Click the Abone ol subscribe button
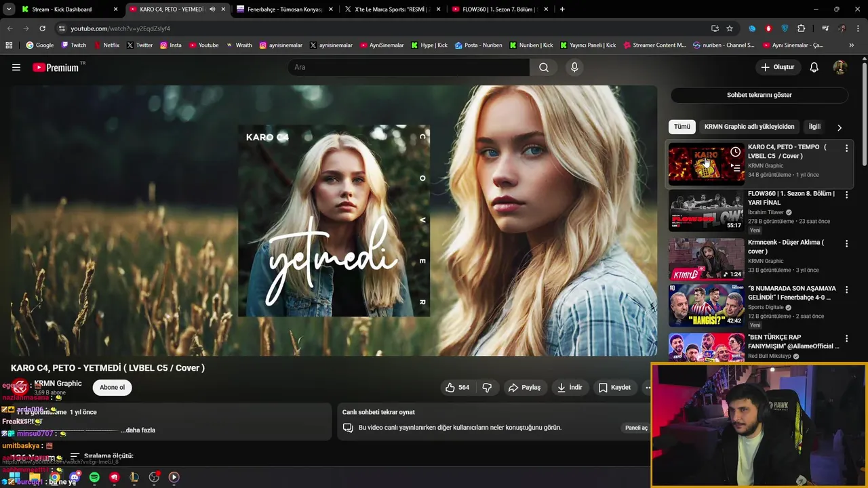This screenshot has height=488, width=868. click(x=112, y=388)
